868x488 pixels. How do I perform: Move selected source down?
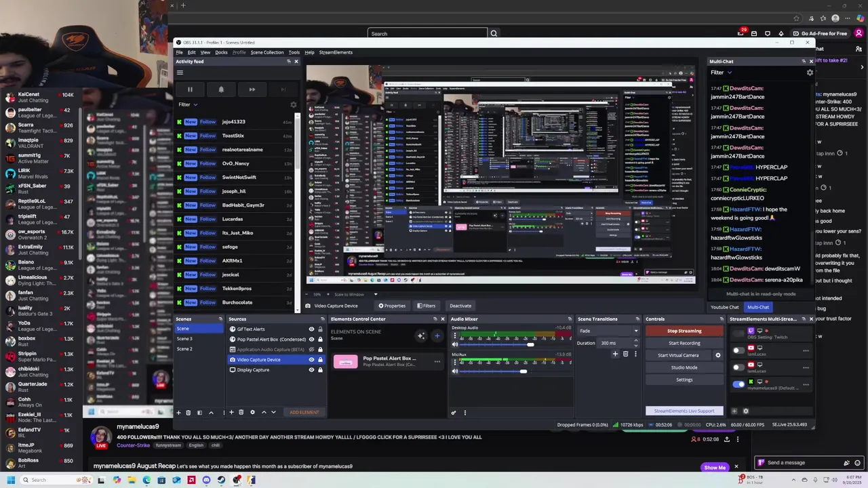click(x=273, y=412)
